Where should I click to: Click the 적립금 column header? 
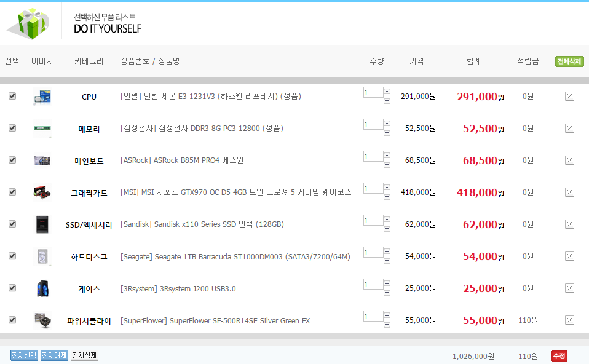[x=528, y=61]
